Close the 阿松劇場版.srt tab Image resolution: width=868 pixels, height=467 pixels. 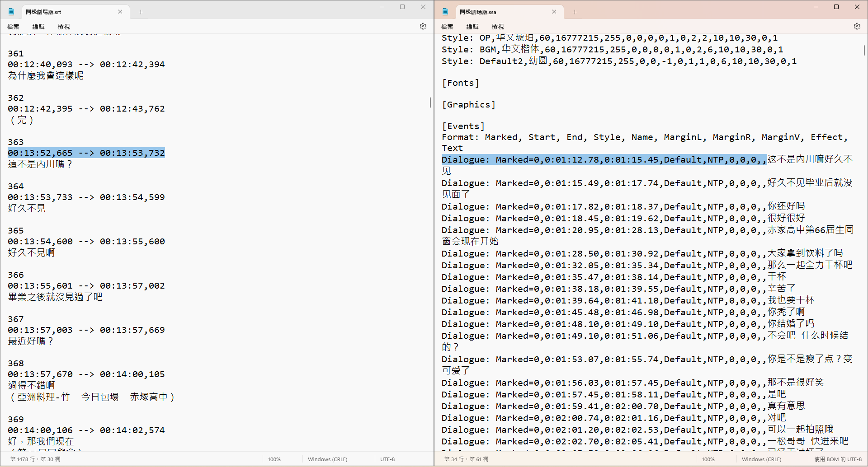pyautogui.click(x=120, y=12)
